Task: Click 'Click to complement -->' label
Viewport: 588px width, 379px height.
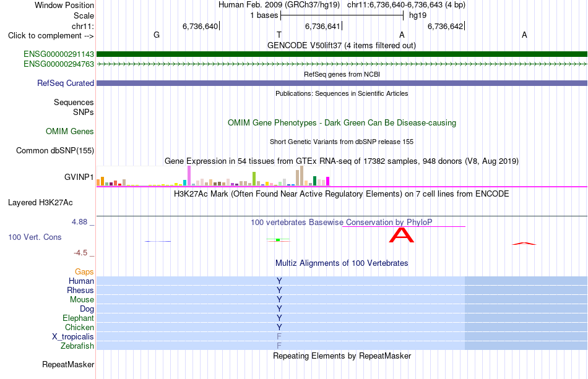Action: (51, 36)
